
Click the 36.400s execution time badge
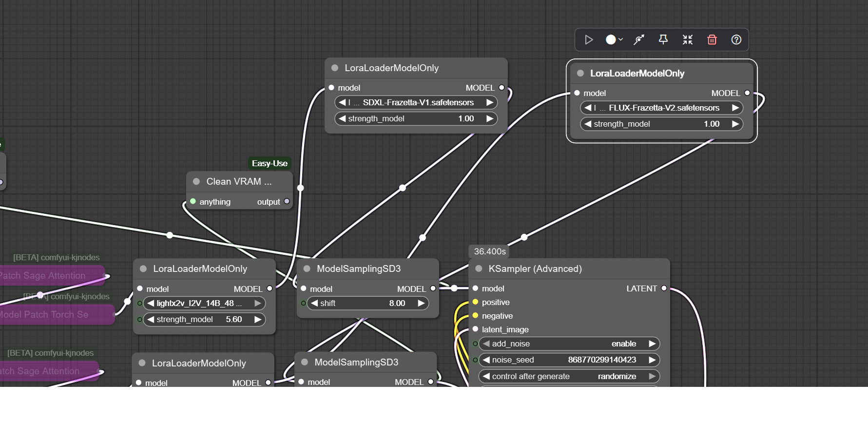coord(490,251)
